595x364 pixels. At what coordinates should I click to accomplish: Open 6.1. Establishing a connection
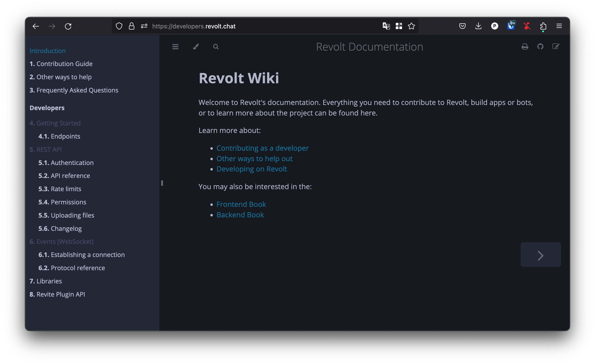click(x=82, y=255)
